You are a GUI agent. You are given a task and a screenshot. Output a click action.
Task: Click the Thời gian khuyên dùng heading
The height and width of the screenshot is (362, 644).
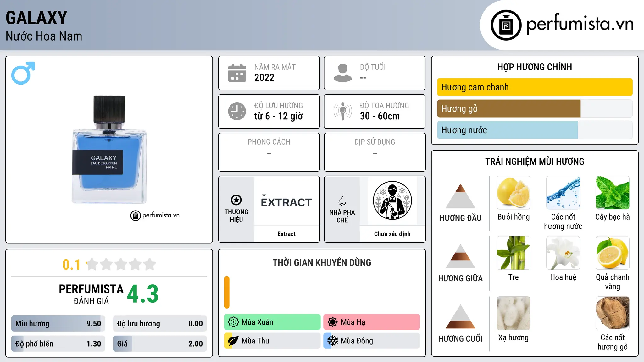[322, 262]
